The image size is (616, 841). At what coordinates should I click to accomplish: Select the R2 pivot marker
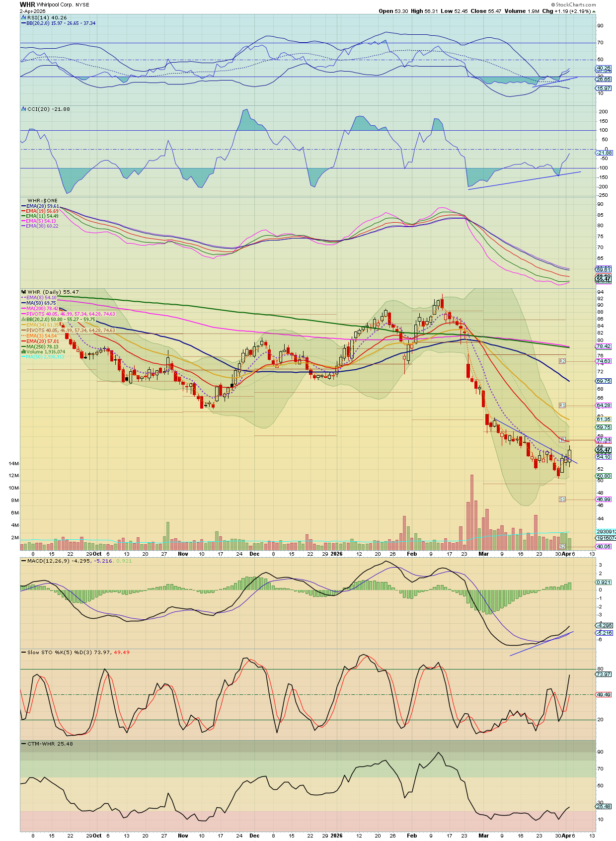[562, 361]
